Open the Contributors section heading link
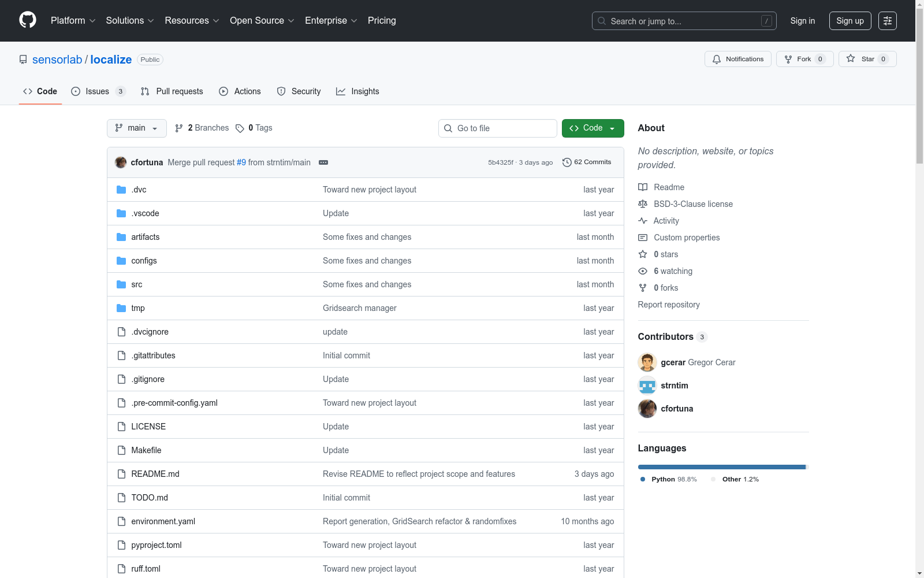 (x=672, y=336)
